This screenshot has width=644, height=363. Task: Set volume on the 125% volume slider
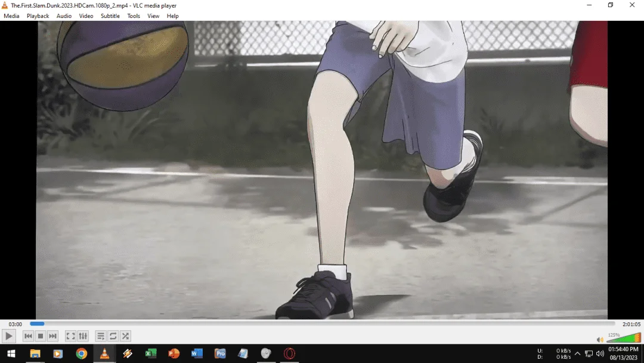pos(624,338)
